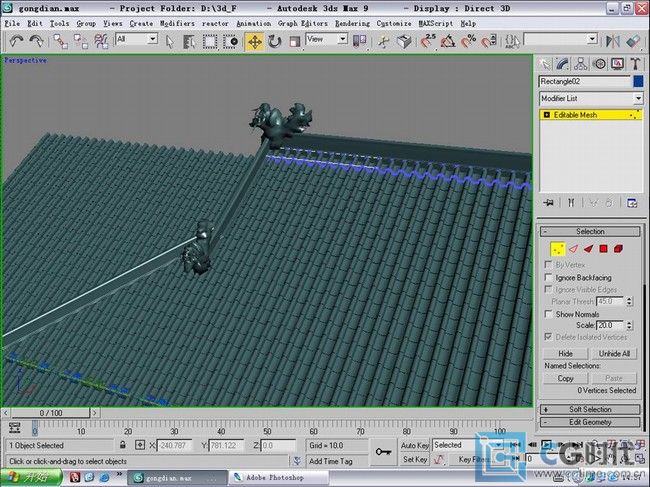Image resolution: width=650 pixels, height=487 pixels.
Task: Click the Unhide All button
Action: [x=614, y=354]
